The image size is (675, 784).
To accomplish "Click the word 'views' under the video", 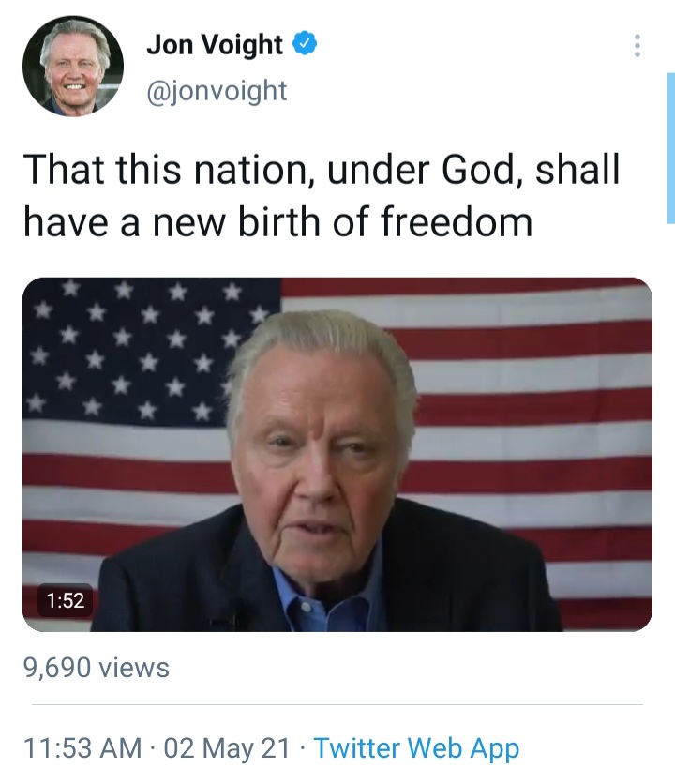I will [134, 668].
